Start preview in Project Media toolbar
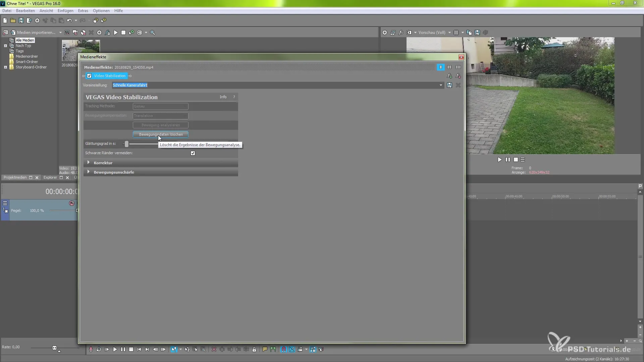The height and width of the screenshot is (362, 644). pos(116,33)
